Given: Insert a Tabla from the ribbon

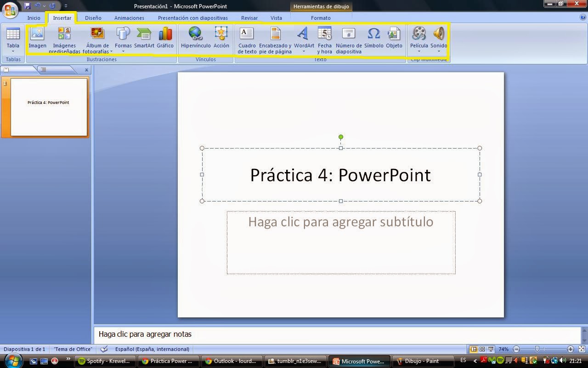Looking at the screenshot, I should point(13,40).
